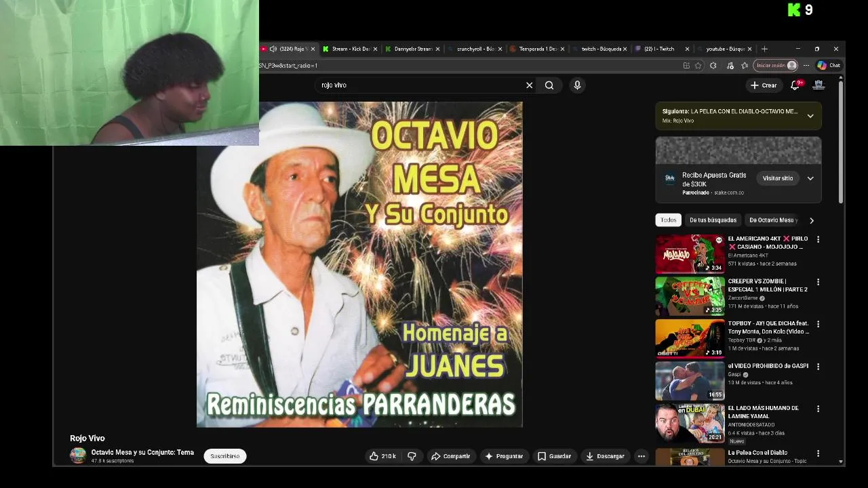Open CREEPER VS ZOMBIE video thumbnail
Viewport: 868px width, 488px height.
[690, 296]
